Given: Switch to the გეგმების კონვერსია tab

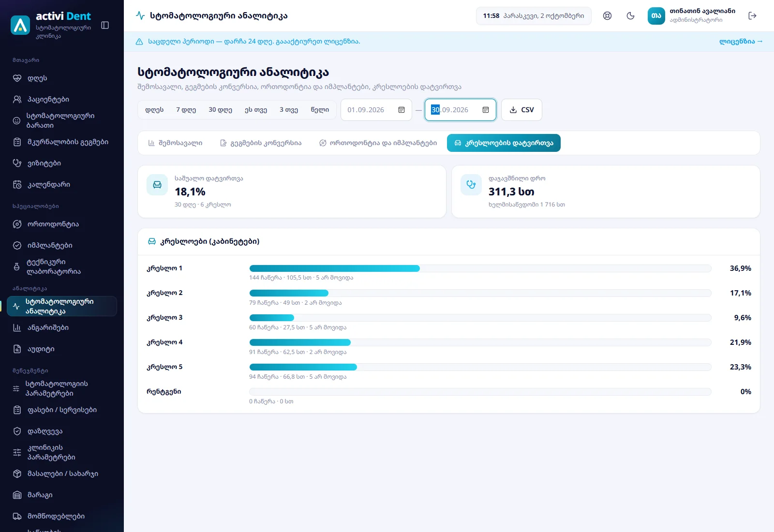Looking at the screenshot, I should pos(261,143).
